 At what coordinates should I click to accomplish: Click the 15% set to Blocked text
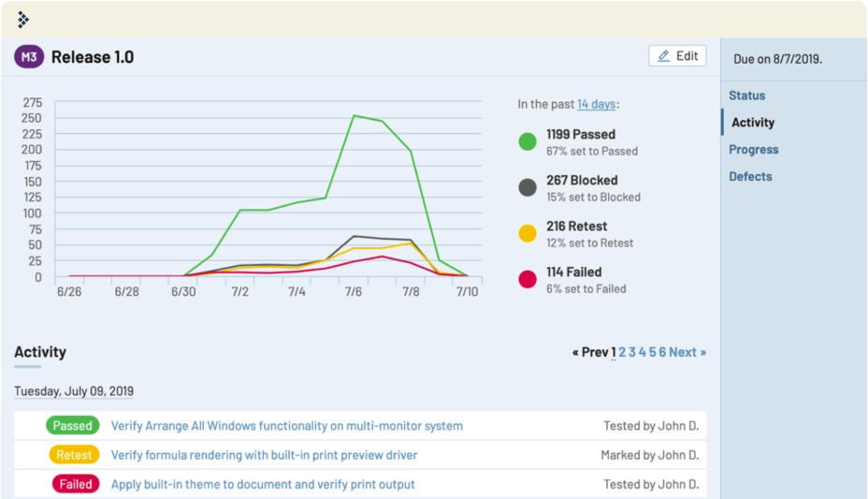point(593,198)
